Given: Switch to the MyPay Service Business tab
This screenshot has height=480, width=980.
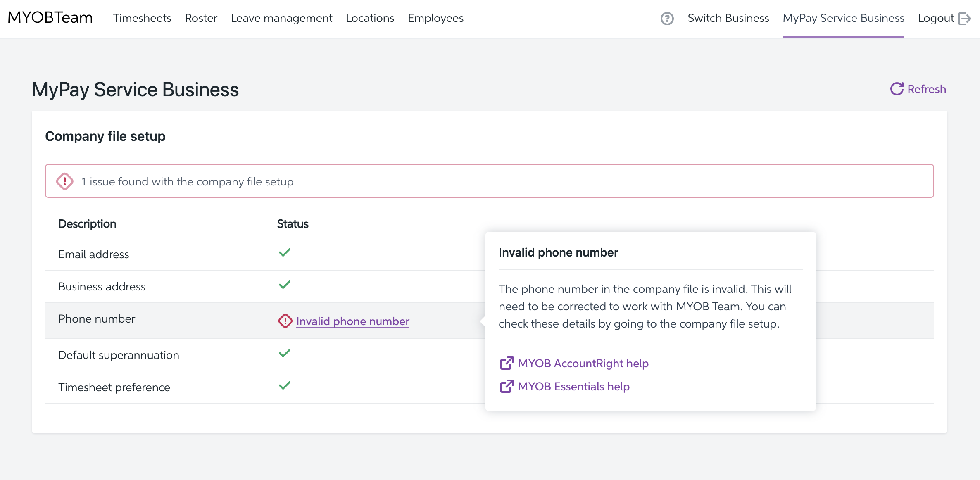Looking at the screenshot, I should coord(843,19).
